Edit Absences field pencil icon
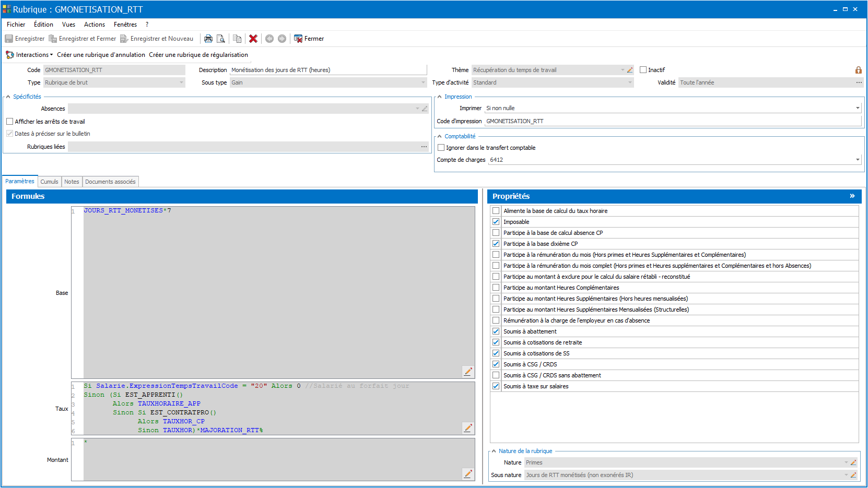Screen dimensions: 868x488 (425, 109)
